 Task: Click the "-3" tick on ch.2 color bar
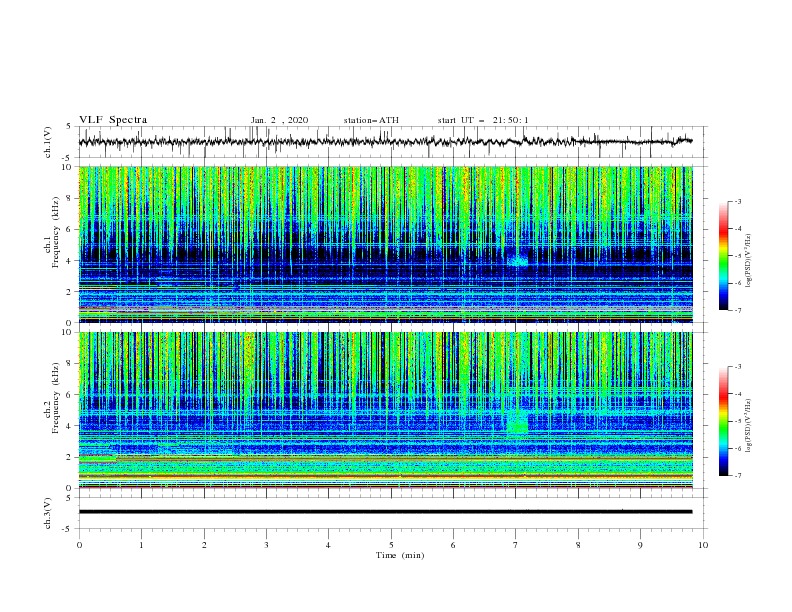click(737, 367)
